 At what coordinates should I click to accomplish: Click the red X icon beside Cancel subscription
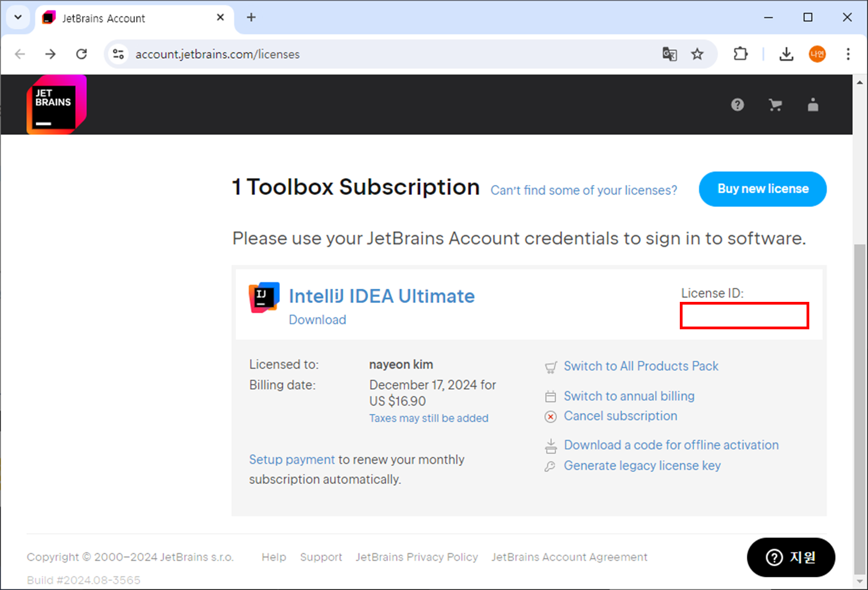click(x=550, y=417)
